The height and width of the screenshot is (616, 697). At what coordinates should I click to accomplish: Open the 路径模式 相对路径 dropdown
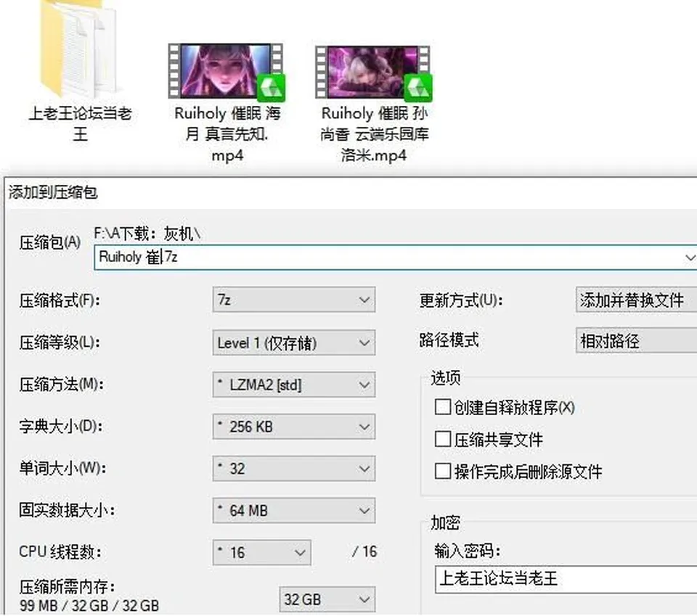click(636, 340)
